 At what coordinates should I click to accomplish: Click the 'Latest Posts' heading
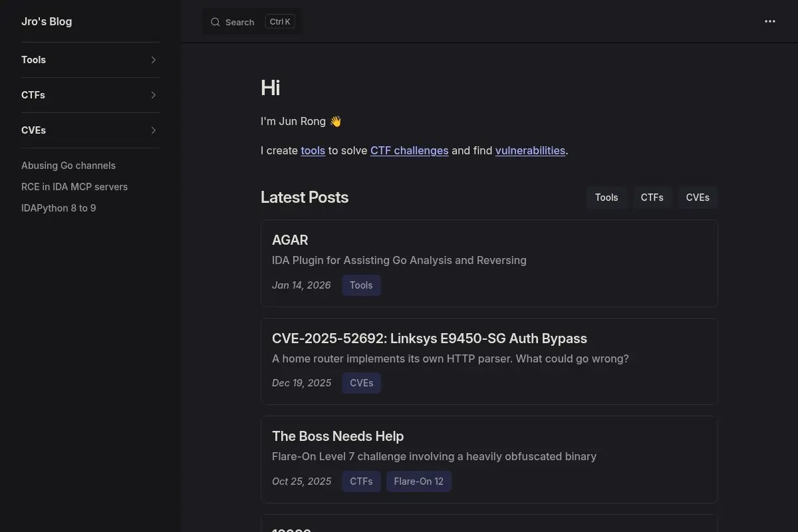pyautogui.click(x=305, y=198)
